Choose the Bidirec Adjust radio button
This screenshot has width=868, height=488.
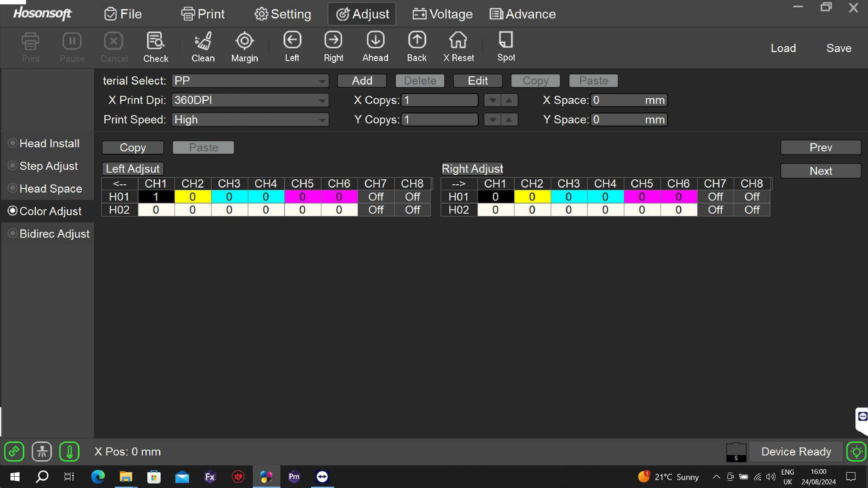[x=12, y=233]
